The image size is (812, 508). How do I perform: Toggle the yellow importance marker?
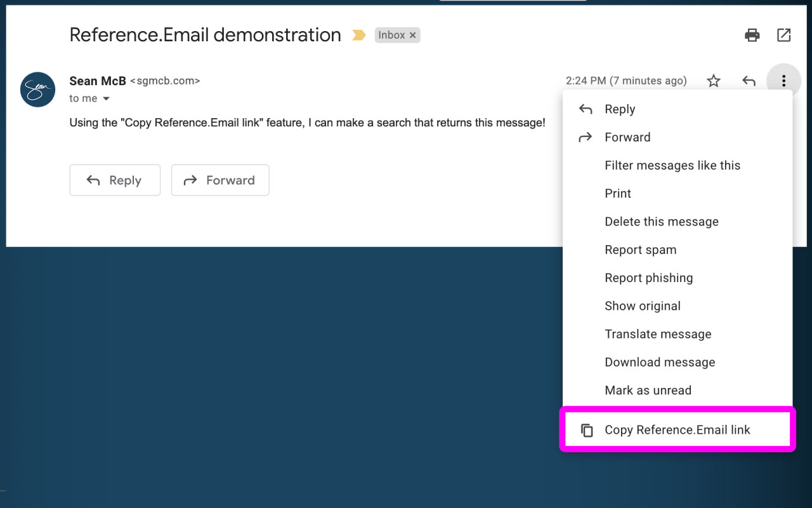coord(359,35)
